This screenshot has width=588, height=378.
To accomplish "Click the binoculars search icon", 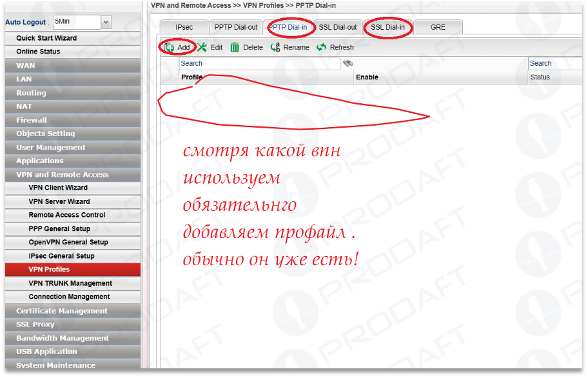I will click(x=348, y=63).
